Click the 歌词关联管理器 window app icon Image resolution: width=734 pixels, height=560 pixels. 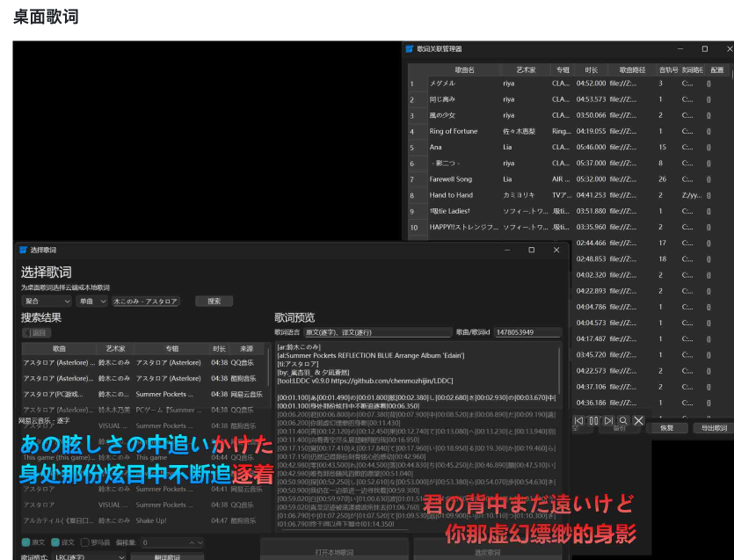[409, 49]
